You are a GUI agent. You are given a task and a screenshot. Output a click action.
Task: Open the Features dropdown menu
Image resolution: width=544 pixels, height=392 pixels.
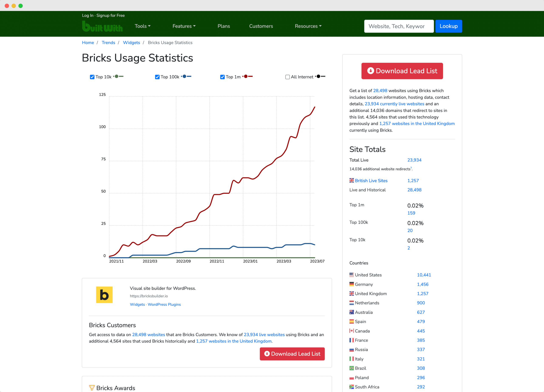(184, 26)
